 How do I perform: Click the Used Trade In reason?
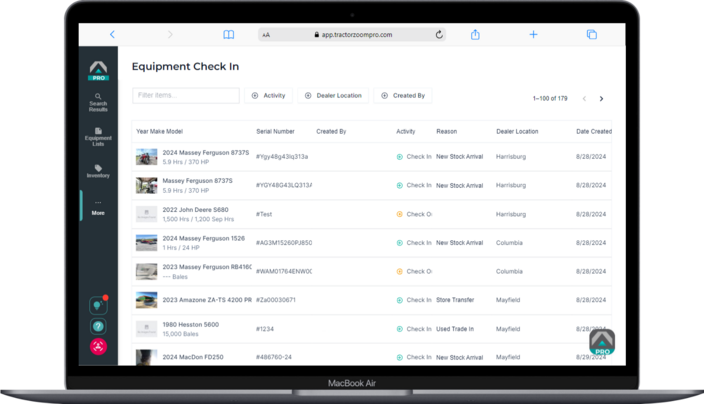click(455, 329)
